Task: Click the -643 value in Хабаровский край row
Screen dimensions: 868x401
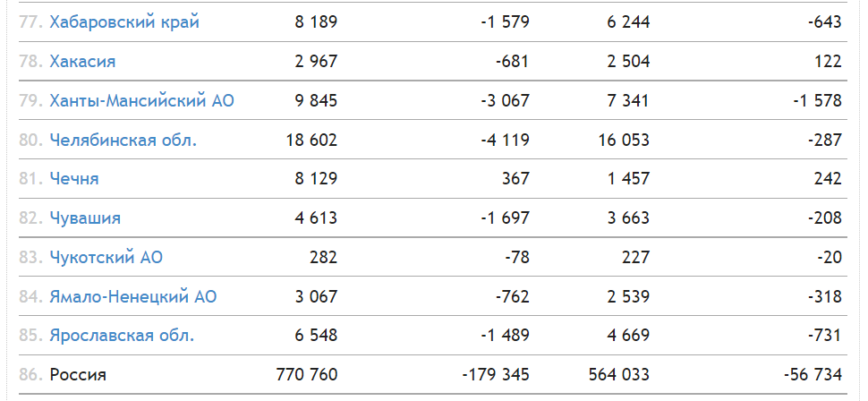Action: tap(825, 22)
